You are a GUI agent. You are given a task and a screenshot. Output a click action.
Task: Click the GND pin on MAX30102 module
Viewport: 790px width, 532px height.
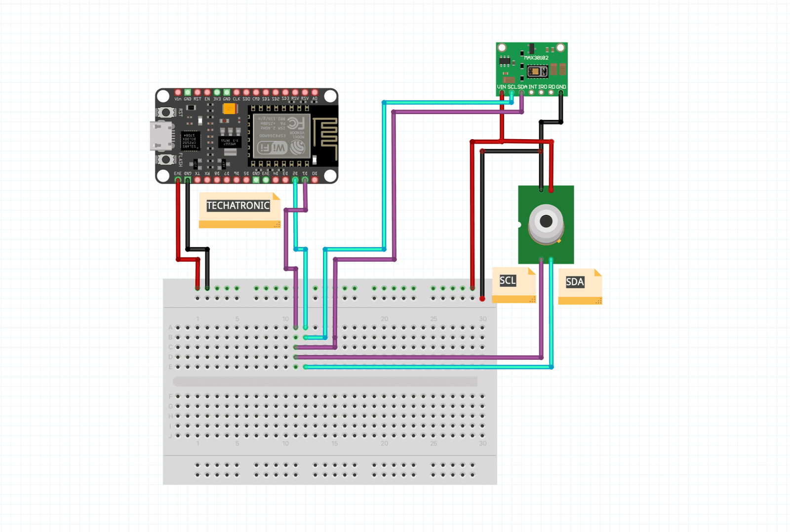(561, 92)
